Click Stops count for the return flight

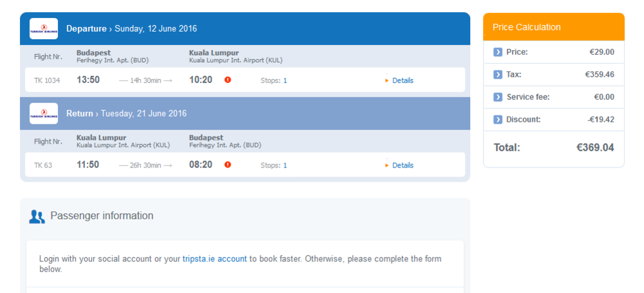coord(285,165)
